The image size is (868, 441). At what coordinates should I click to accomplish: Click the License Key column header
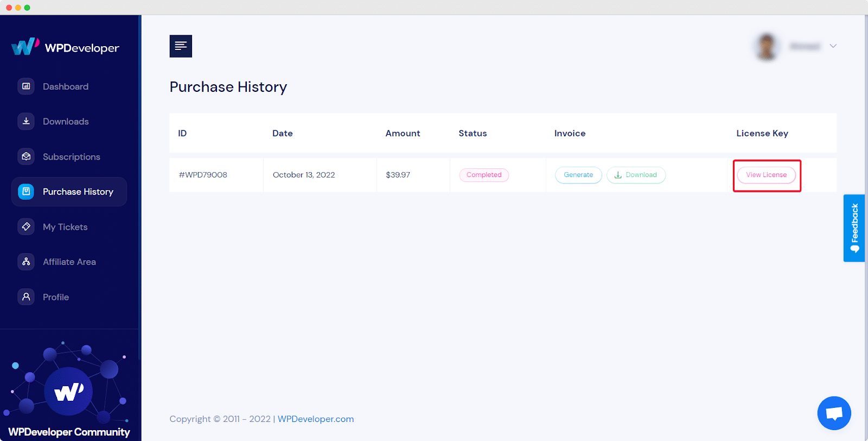[x=762, y=133]
